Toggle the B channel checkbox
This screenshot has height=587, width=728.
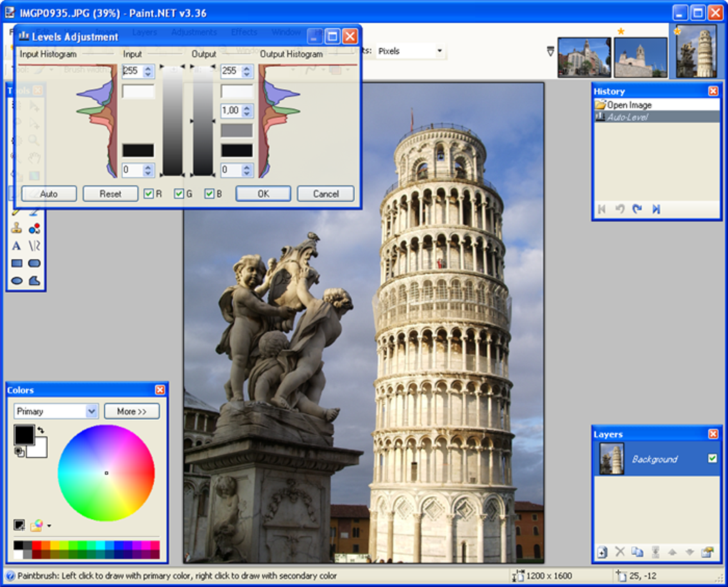(x=209, y=194)
